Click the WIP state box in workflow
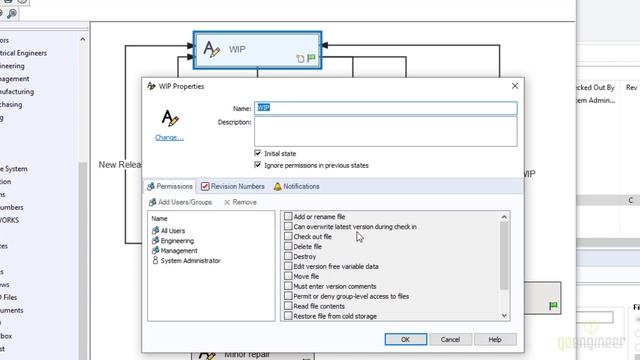 tap(258, 50)
